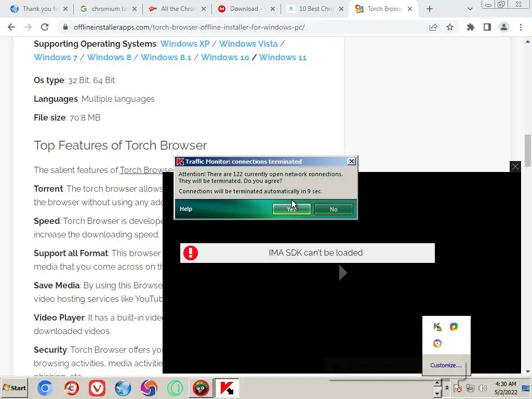Confirm Yes in the Traffic Monitor dialog
Viewport: 532px width, 399px height.
click(291, 209)
